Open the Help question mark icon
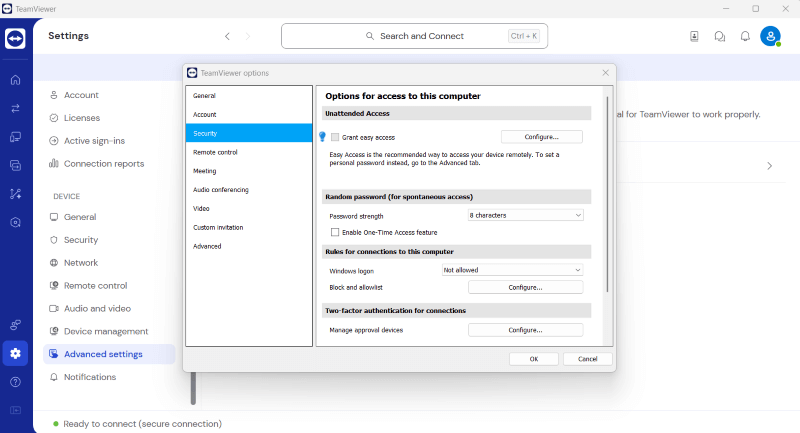 [15, 382]
